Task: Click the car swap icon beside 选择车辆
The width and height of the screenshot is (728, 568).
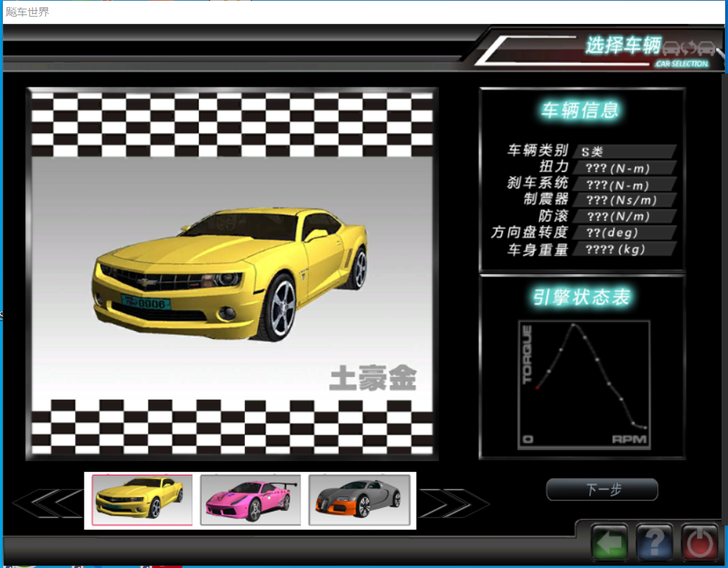Action: (688, 49)
